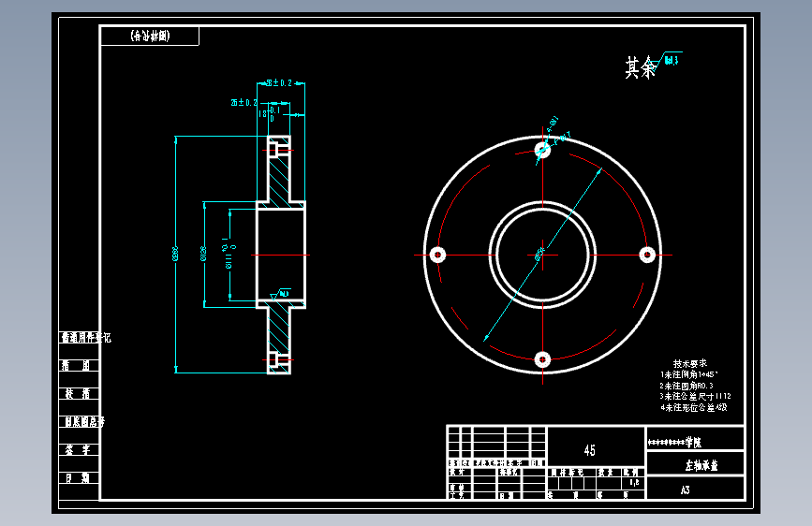Image resolution: width=812 pixels, height=526 pixels.
Task: Click the material cell showing 45
Action: (x=596, y=446)
